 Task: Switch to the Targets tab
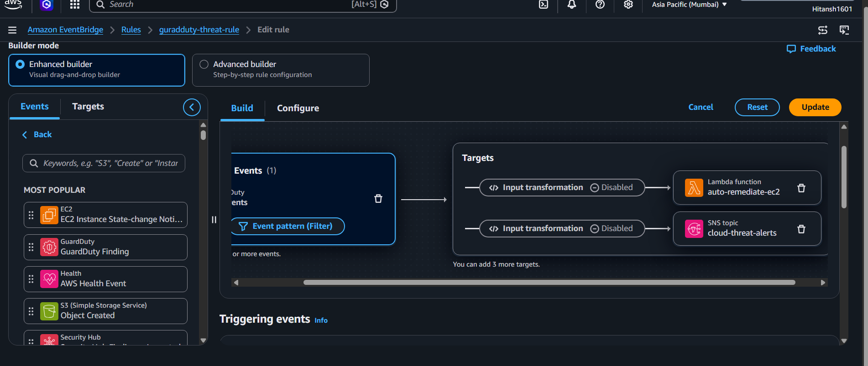88,107
